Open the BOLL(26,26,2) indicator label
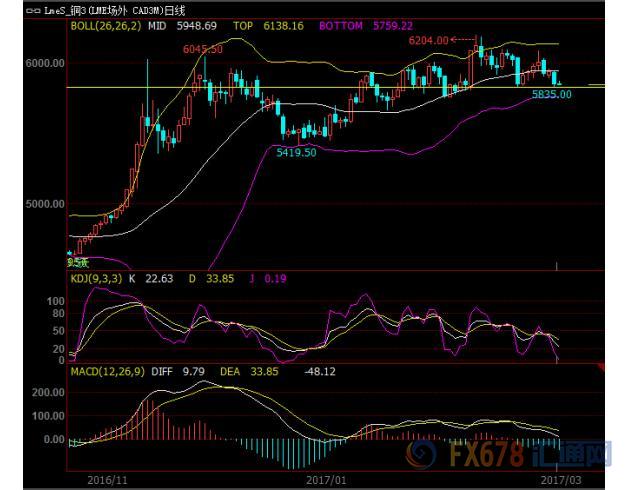630x490 pixels. (106, 26)
